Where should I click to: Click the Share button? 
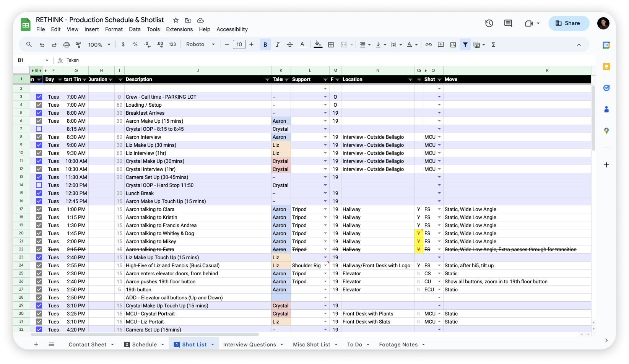(x=568, y=23)
